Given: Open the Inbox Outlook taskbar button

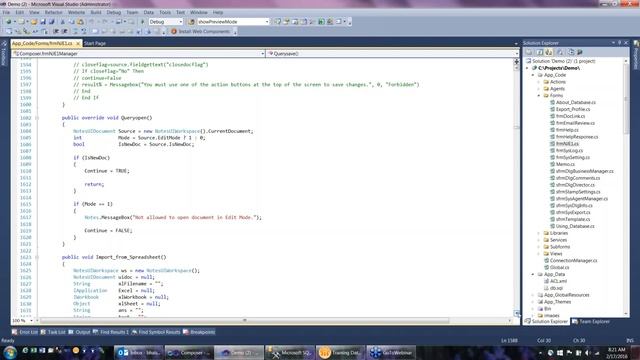Looking at the screenshot, I should pyautogui.click(x=138, y=353).
